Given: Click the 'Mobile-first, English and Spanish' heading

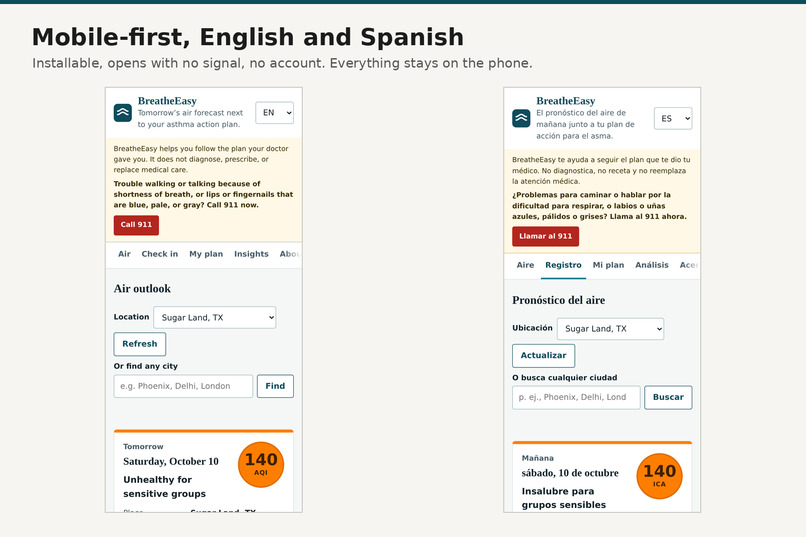Looking at the screenshot, I should 248,38.
